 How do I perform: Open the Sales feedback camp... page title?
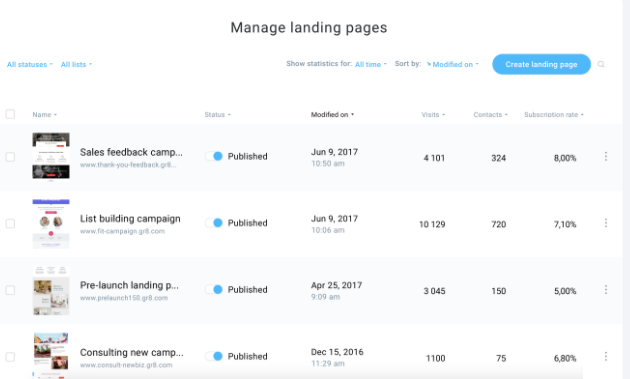coord(131,152)
